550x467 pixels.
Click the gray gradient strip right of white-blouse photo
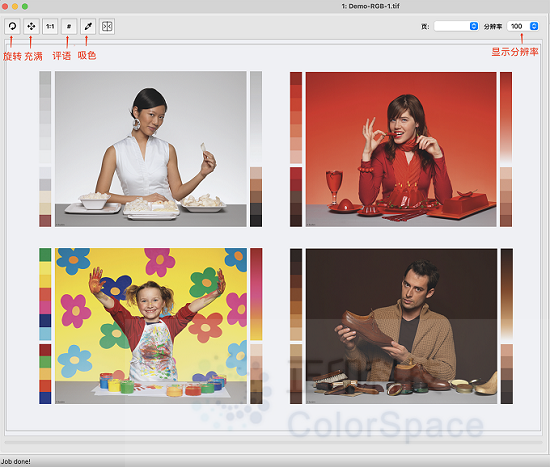(256, 117)
